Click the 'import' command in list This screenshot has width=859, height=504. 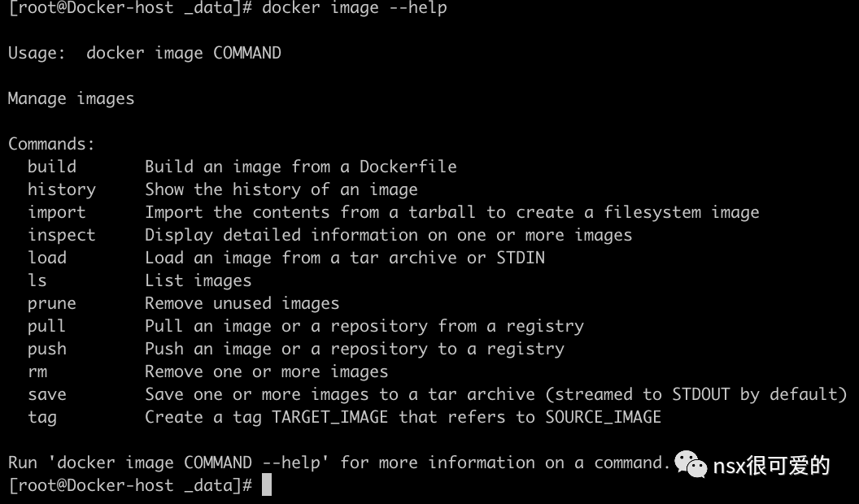(x=57, y=212)
